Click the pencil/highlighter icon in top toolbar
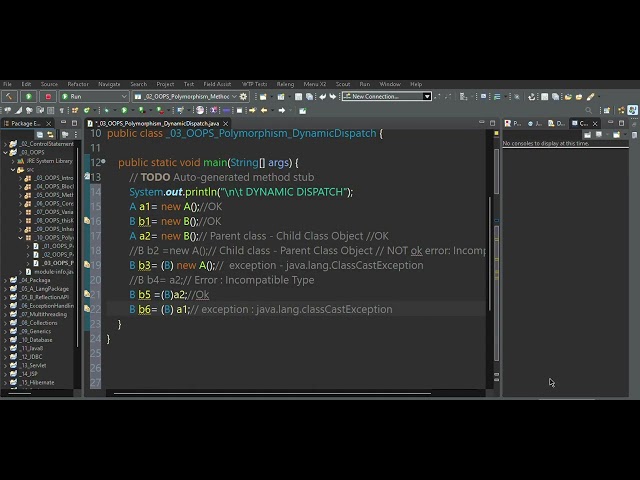Viewport: 640px width, 480px height. click(590, 97)
